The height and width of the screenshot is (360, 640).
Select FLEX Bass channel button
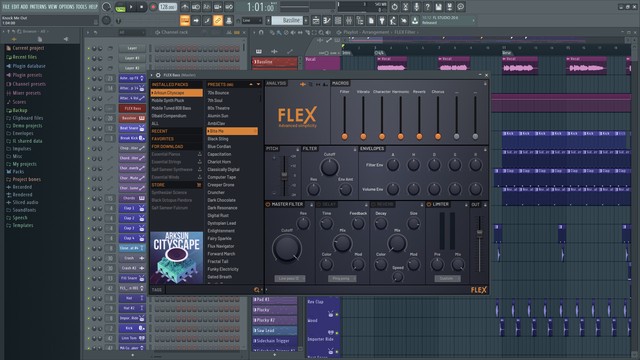tap(132, 109)
